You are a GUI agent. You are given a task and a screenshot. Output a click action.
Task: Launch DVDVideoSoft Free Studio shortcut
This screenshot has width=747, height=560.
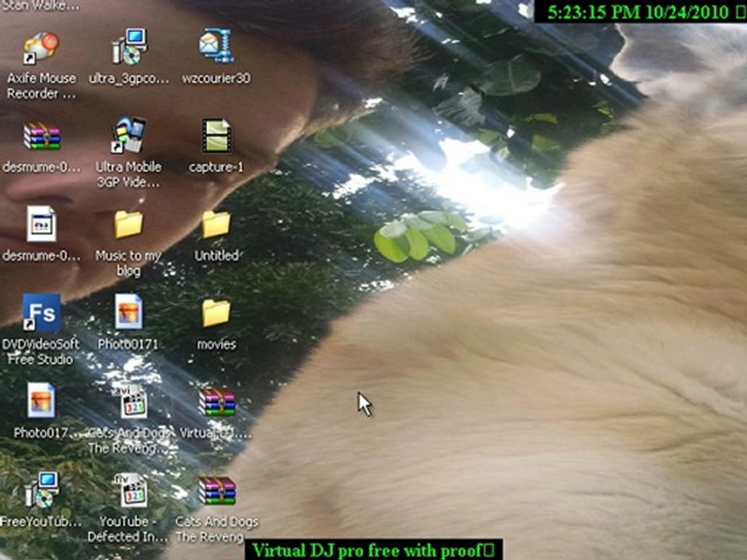[41, 313]
